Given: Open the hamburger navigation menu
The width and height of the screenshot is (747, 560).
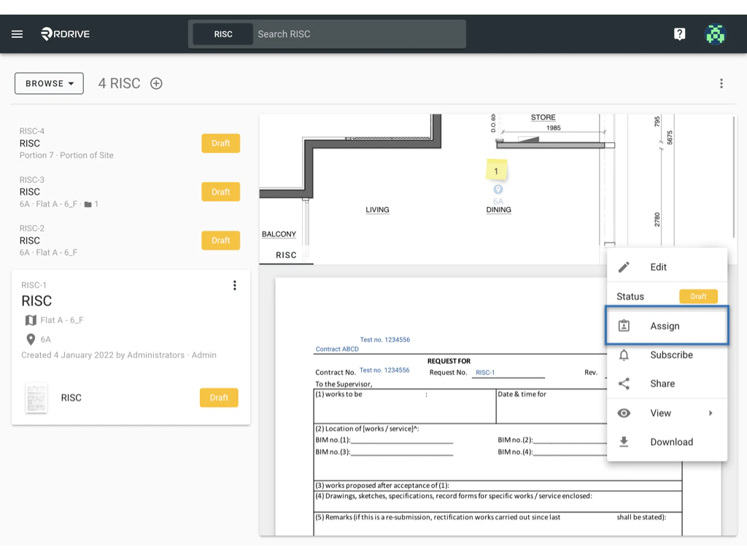Looking at the screenshot, I should click(x=17, y=34).
